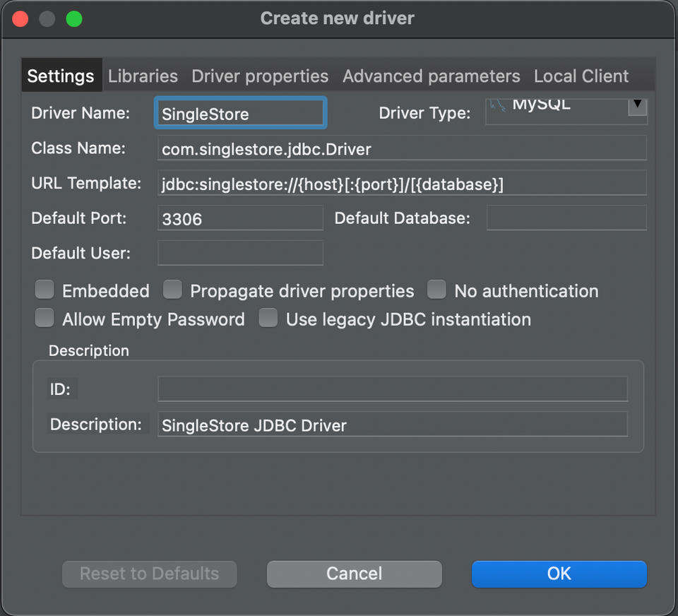
Task: Click the Driver Name field containing SingleStore
Action: (x=240, y=112)
